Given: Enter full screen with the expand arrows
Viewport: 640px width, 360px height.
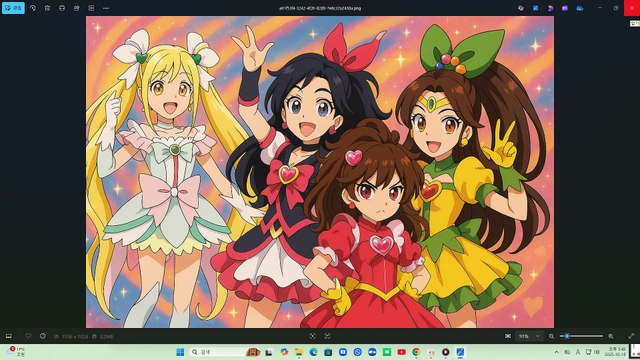Looking at the screenshot, I should click(631, 336).
